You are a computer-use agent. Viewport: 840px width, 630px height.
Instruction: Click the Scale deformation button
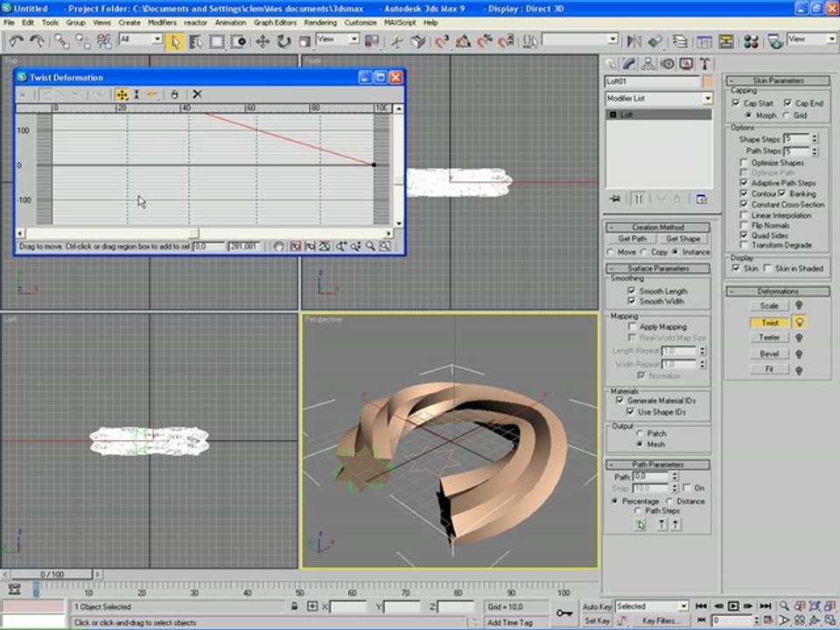pos(769,306)
